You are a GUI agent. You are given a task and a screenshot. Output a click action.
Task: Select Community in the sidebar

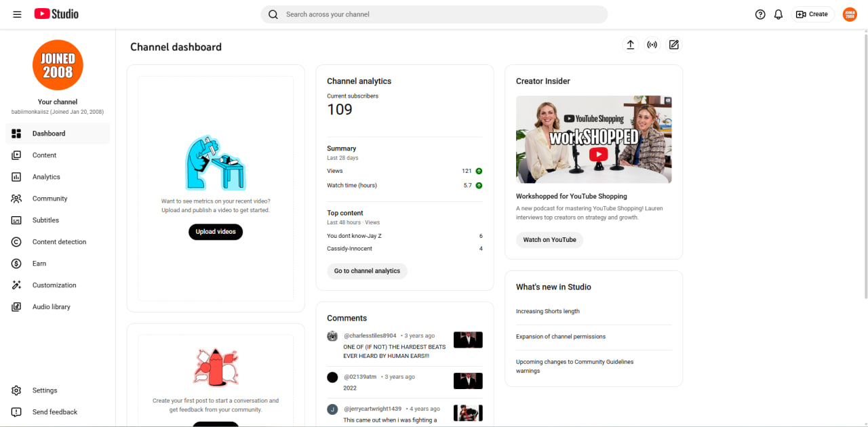click(x=58, y=199)
